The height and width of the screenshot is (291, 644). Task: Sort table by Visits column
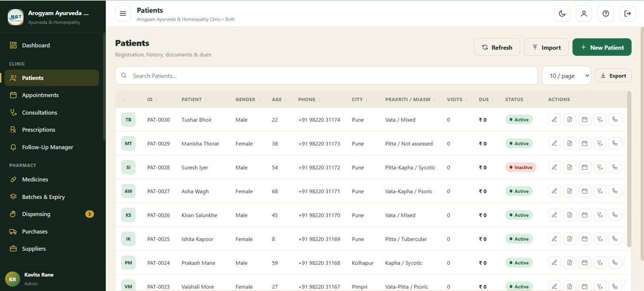coord(457,100)
